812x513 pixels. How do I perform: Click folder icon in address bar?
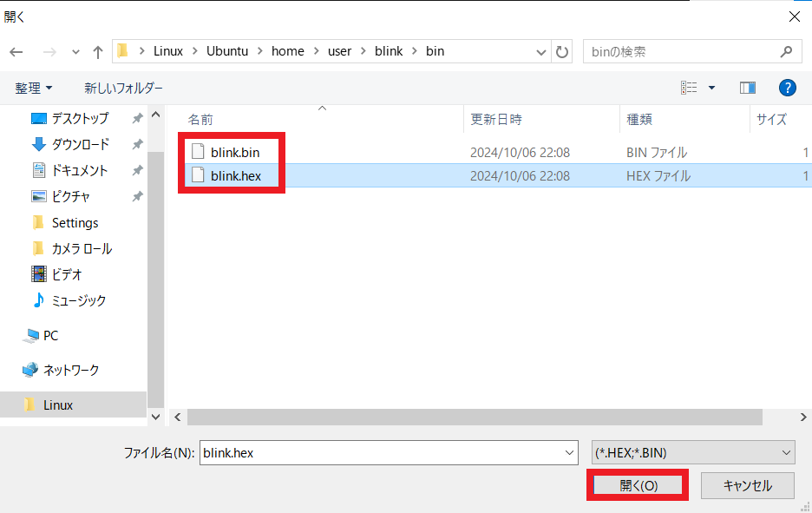coord(122,51)
